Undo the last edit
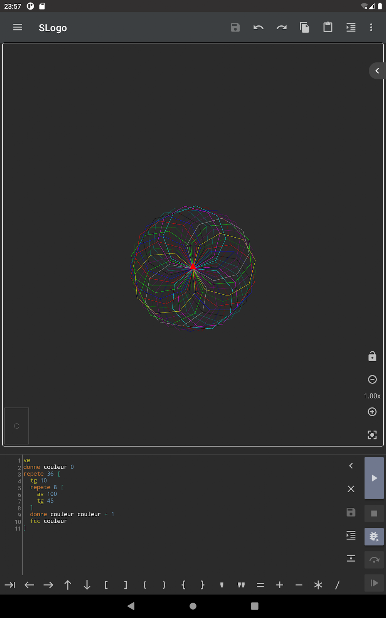 tap(259, 27)
